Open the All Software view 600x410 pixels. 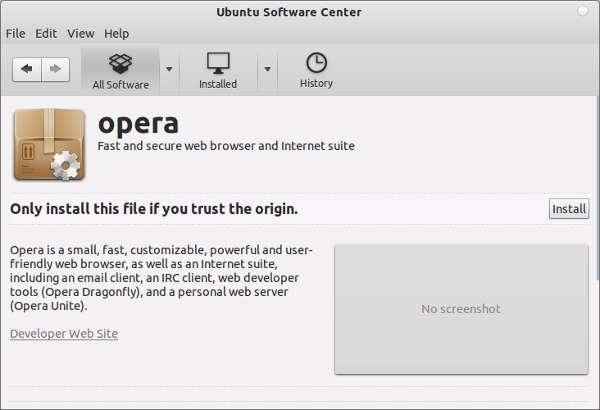click(120, 70)
